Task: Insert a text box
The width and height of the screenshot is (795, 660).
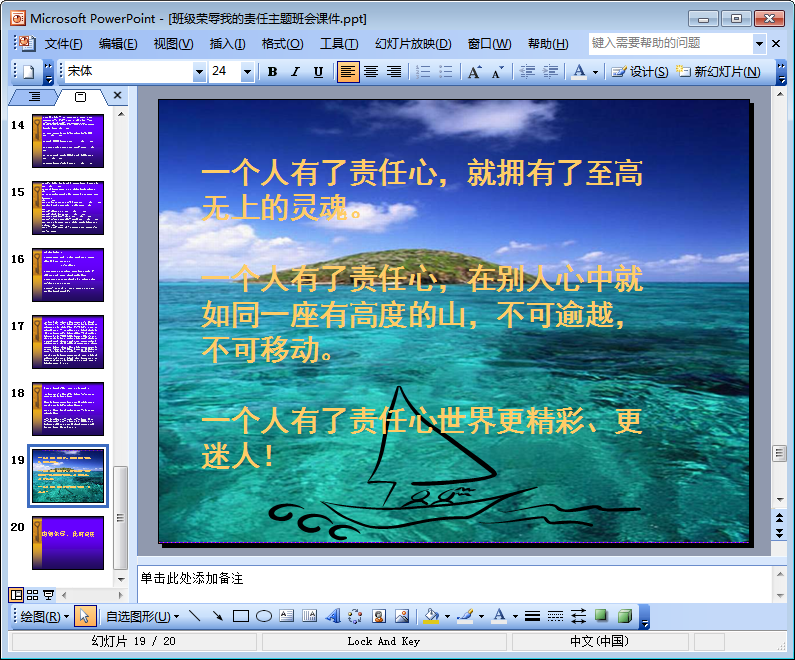Action: (x=287, y=616)
